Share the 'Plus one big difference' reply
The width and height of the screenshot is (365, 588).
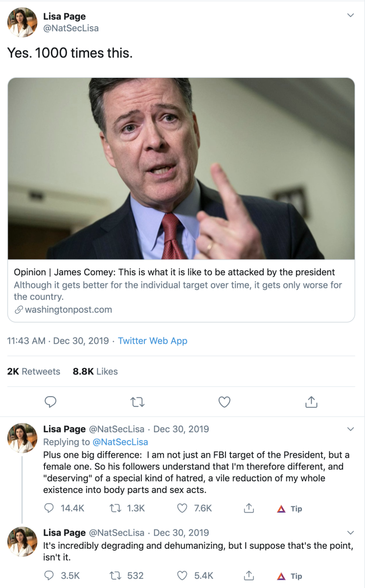pyautogui.click(x=248, y=508)
